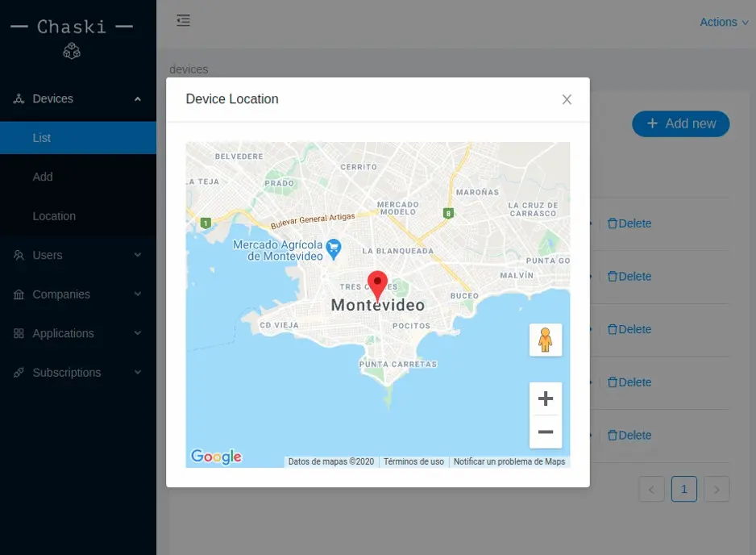Click the Subscriptions icon in sidebar
756x555 pixels.
(18, 372)
